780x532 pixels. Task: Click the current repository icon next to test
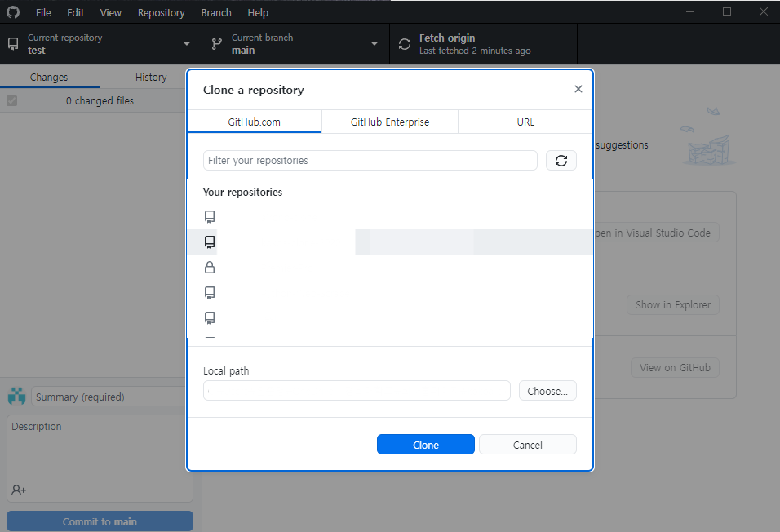point(13,44)
